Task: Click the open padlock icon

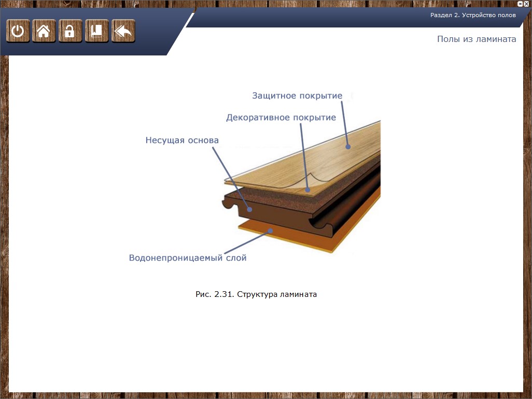Action: tap(70, 31)
